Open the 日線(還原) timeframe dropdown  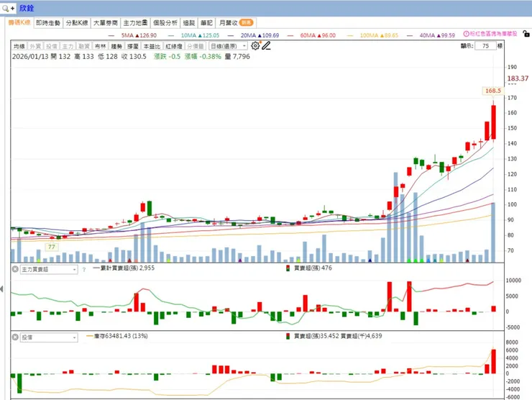(x=228, y=46)
